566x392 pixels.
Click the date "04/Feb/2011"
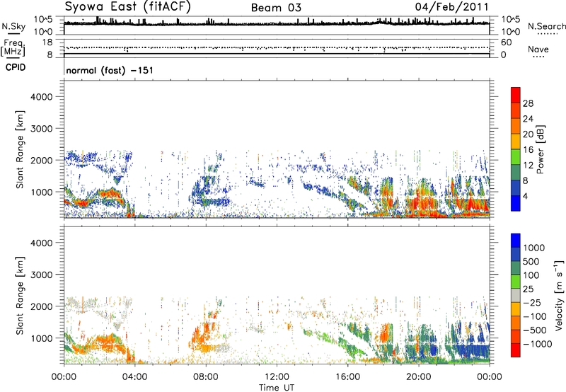451,7
